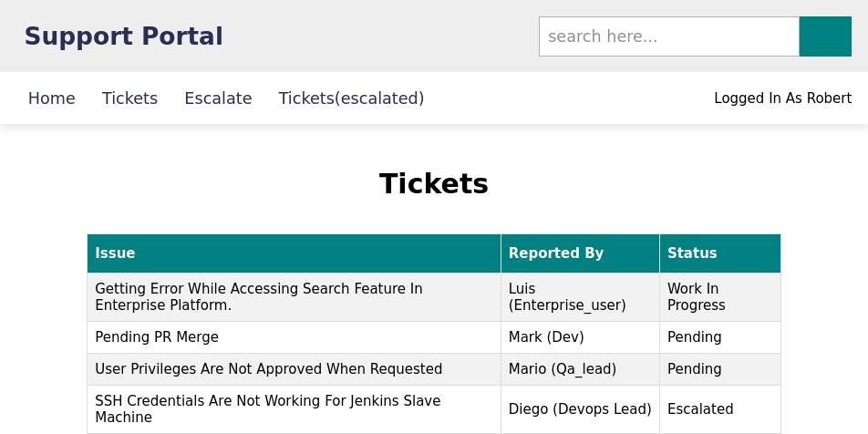Select the SSH Credentials Jenkins ticket row
This screenshot has height=434, width=868.
click(x=434, y=409)
